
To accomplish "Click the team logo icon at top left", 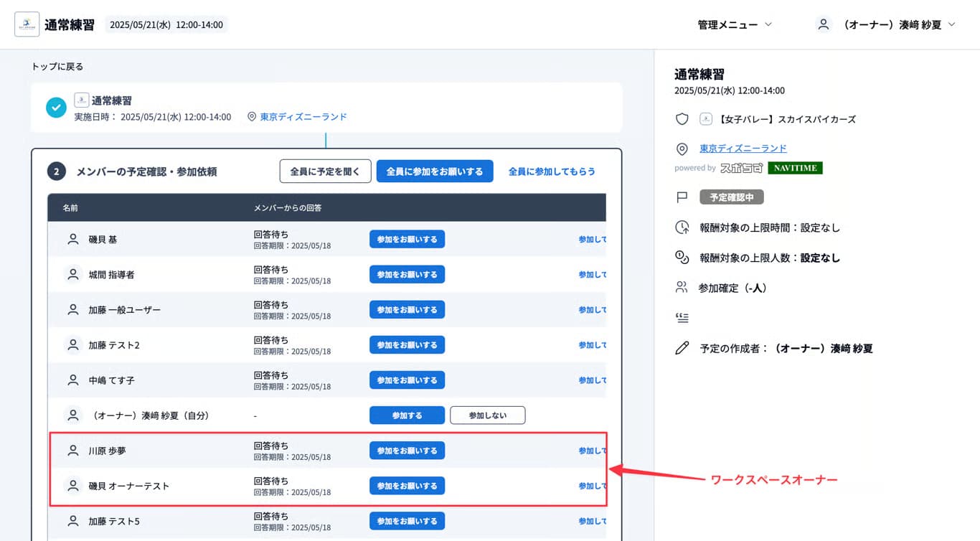I will pyautogui.click(x=27, y=24).
